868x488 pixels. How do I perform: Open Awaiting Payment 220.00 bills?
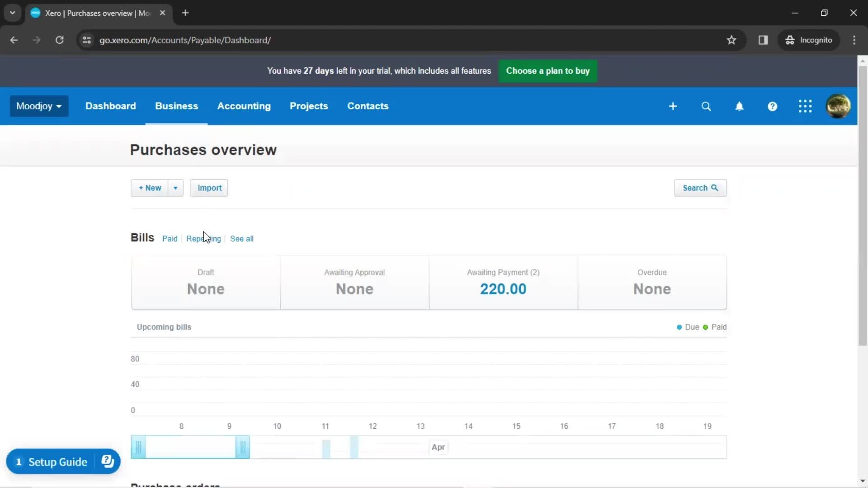[503, 283]
